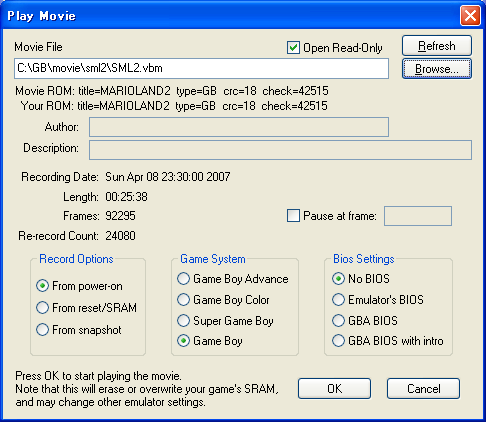Click OK to start playing movie
The image size is (486, 422).
click(334, 388)
